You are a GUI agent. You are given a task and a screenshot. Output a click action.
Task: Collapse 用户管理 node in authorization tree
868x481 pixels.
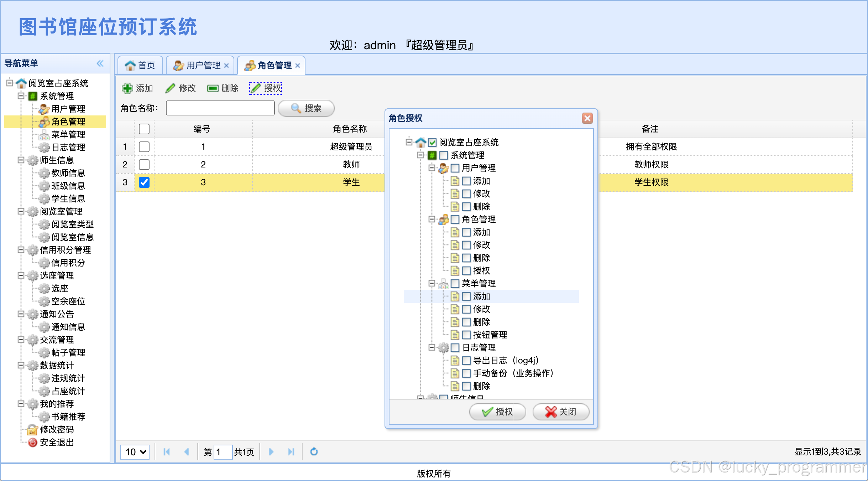[432, 168]
